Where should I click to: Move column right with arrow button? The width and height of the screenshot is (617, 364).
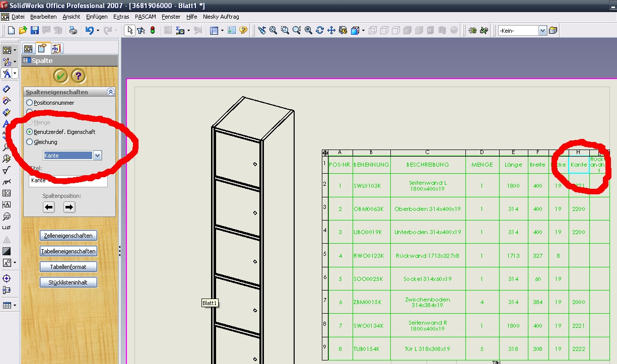coord(69,206)
